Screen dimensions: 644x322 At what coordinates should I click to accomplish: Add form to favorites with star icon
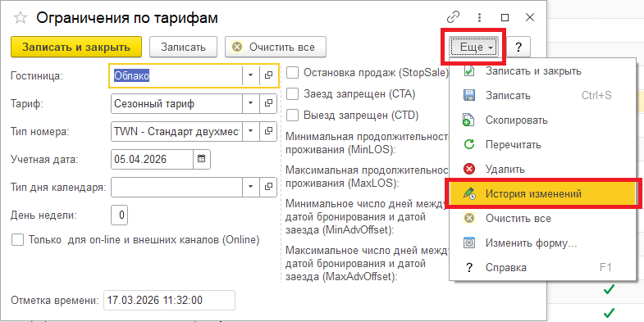21,18
